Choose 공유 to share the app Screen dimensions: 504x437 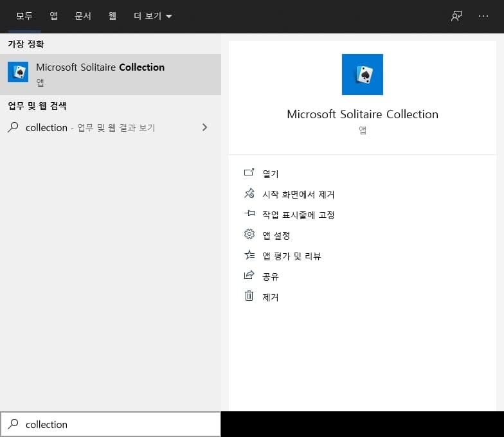(x=271, y=276)
